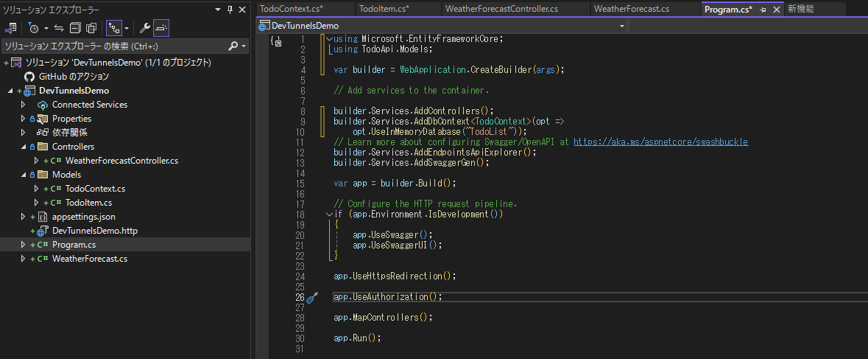
Task: Switch views with the Visual Studio solution icon
Action: (x=10, y=28)
